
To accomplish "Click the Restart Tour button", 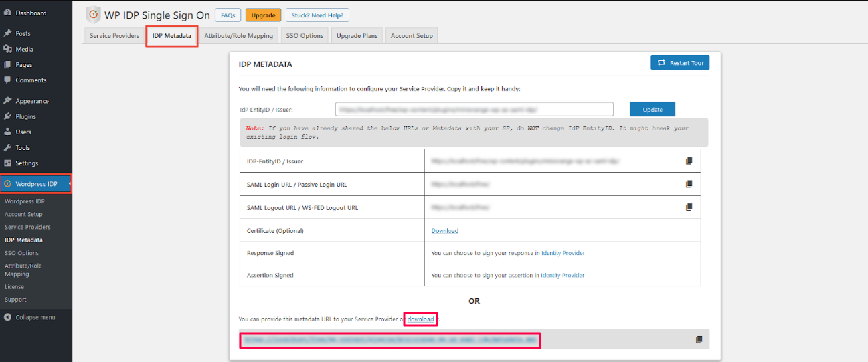I will click(x=680, y=62).
